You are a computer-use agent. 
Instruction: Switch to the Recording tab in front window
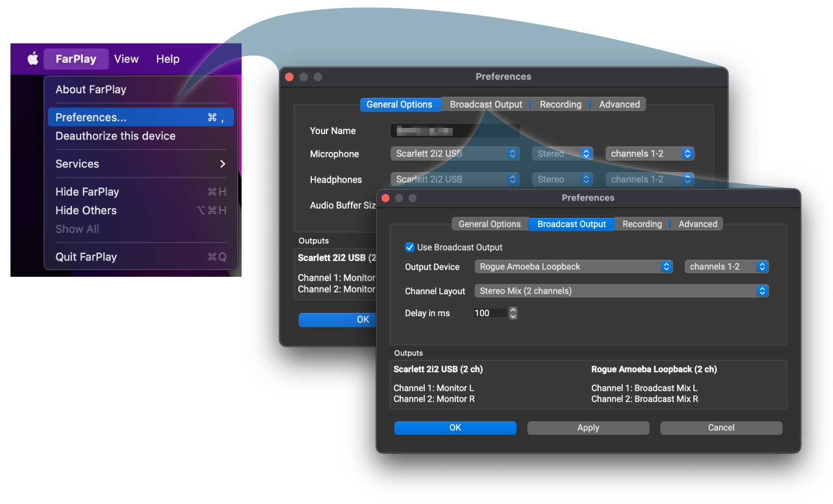pyautogui.click(x=642, y=224)
